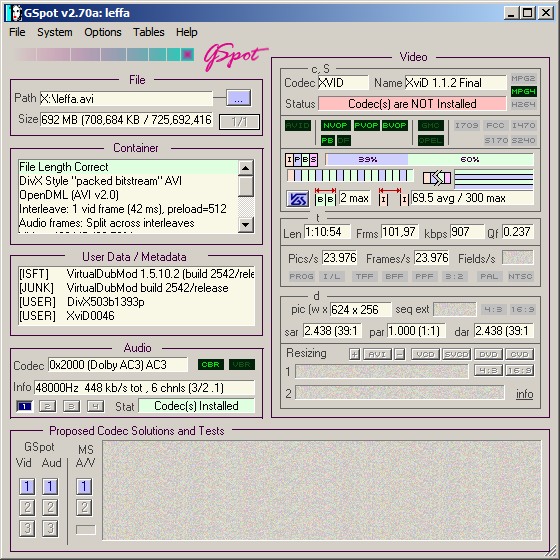Click the frame arrows icon beside bitrate graph
The width and height of the screenshot is (560, 560).
point(437,178)
